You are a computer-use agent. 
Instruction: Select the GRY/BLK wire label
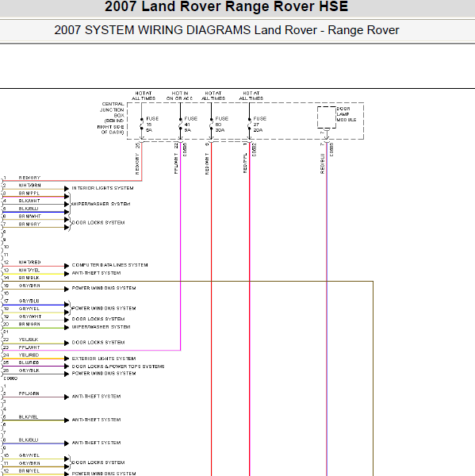click(29, 370)
